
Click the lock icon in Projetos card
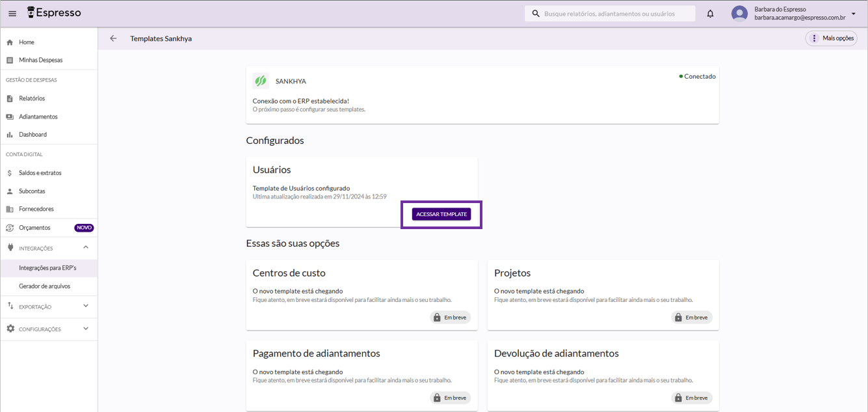679,318
